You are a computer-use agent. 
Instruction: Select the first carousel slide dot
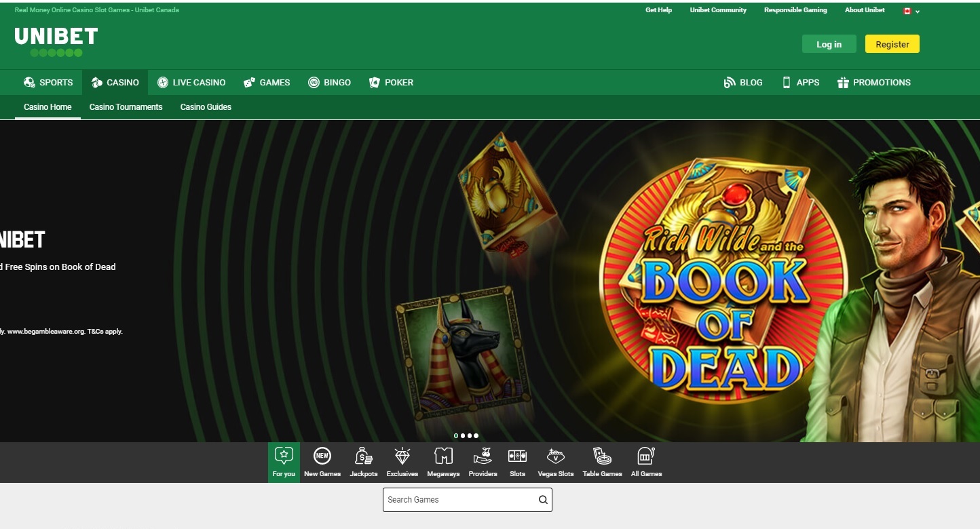pyautogui.click(x=456, y=435)
